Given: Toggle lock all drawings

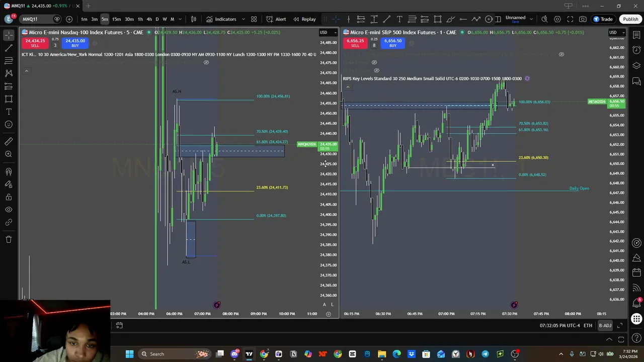Looking at the screenshot, I should pyautogui.click(x=9, y=197).
